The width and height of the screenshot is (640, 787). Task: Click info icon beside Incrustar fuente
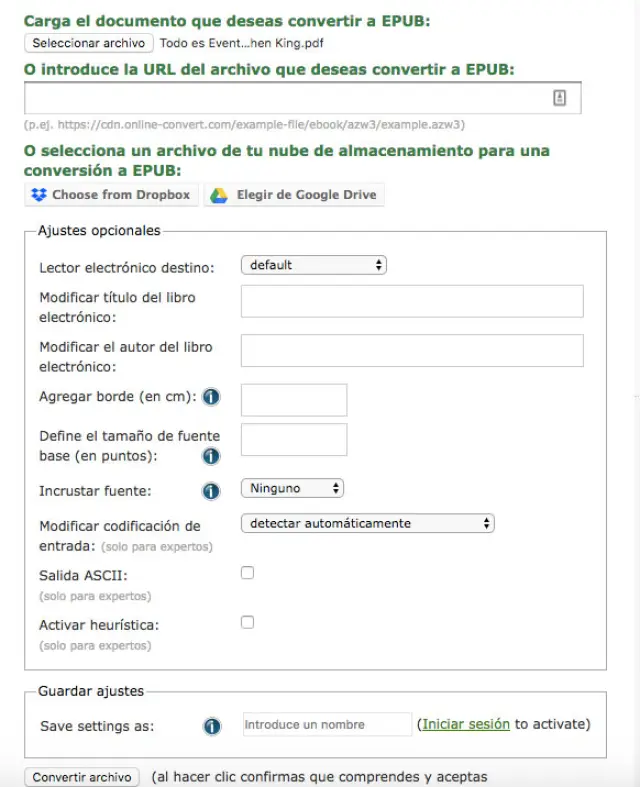211,491
